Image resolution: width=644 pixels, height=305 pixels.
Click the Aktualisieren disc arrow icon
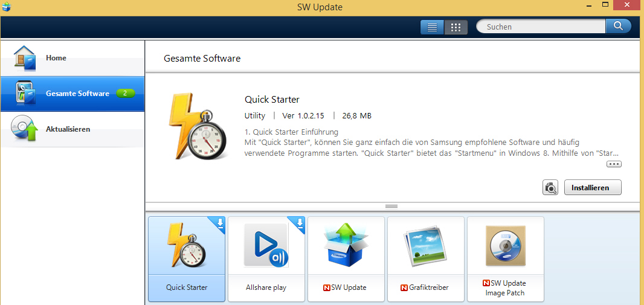(25, 129)
